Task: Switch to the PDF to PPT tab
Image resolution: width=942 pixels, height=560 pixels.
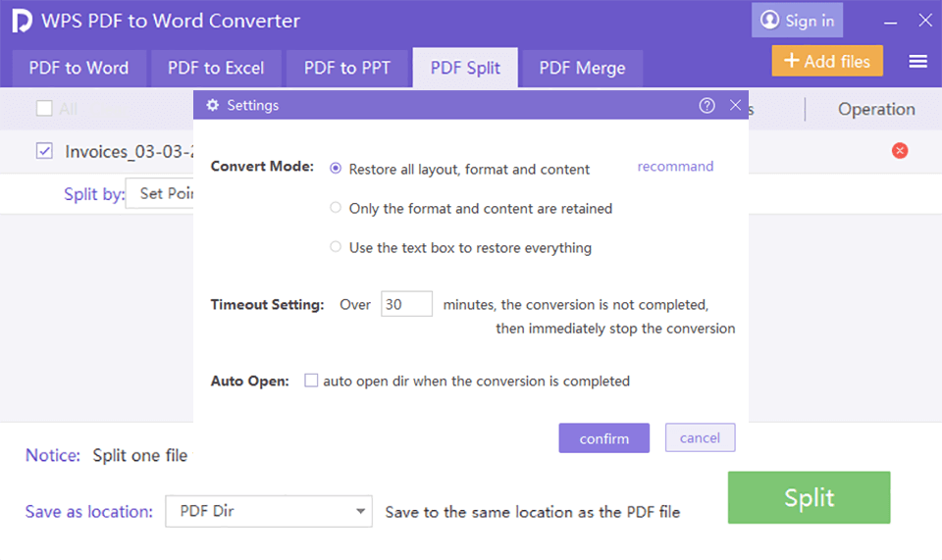Action: click(x=347, y=69)
